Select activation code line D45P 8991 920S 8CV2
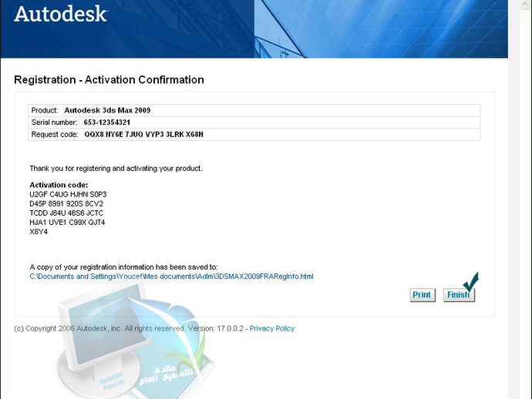 coord(66,204)
